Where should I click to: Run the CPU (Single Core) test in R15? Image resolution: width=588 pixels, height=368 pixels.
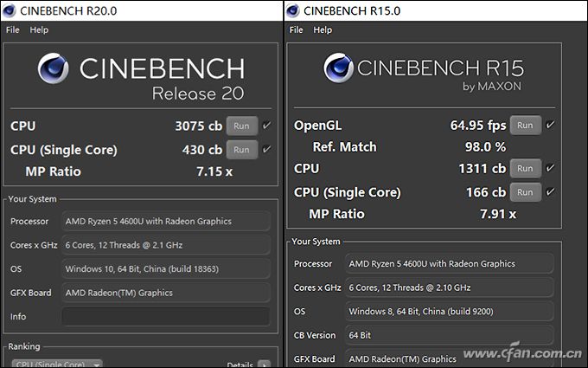(x=525, y=192)
